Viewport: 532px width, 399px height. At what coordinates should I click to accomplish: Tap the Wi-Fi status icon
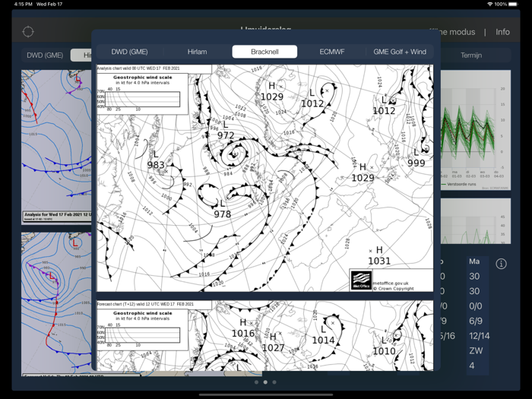click(x=489, y=4)
